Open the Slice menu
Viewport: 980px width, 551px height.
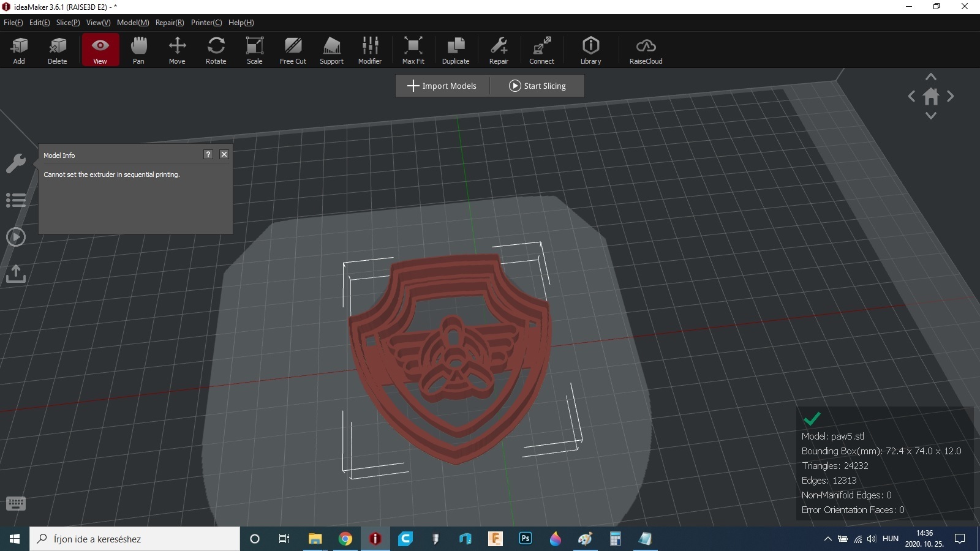(67, 23)
